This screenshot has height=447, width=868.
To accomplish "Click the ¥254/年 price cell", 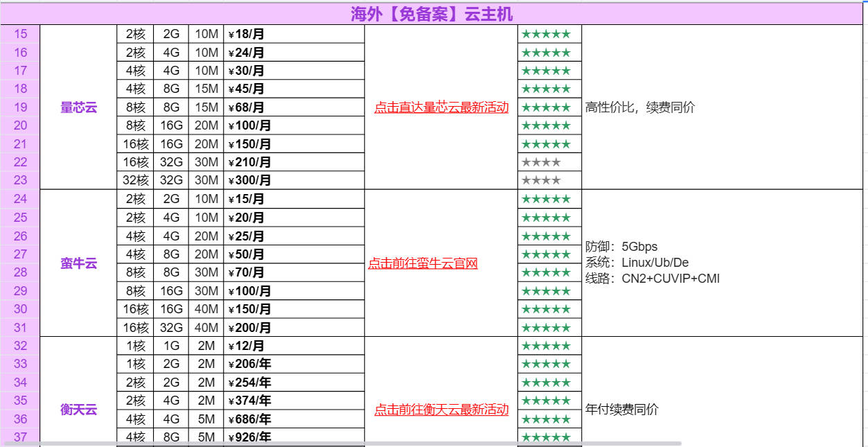I will (x=294, y=382).
